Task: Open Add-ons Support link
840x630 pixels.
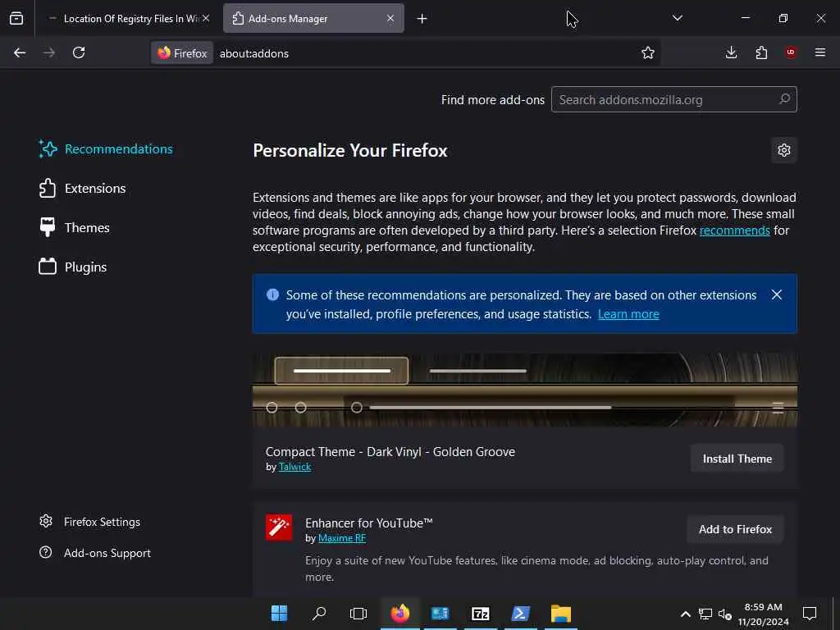Action: point(95,553)
